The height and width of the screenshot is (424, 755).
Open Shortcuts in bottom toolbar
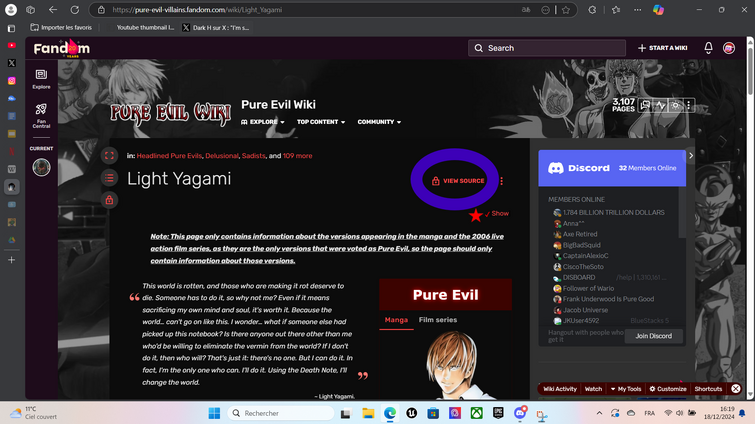tap(708, 389)
